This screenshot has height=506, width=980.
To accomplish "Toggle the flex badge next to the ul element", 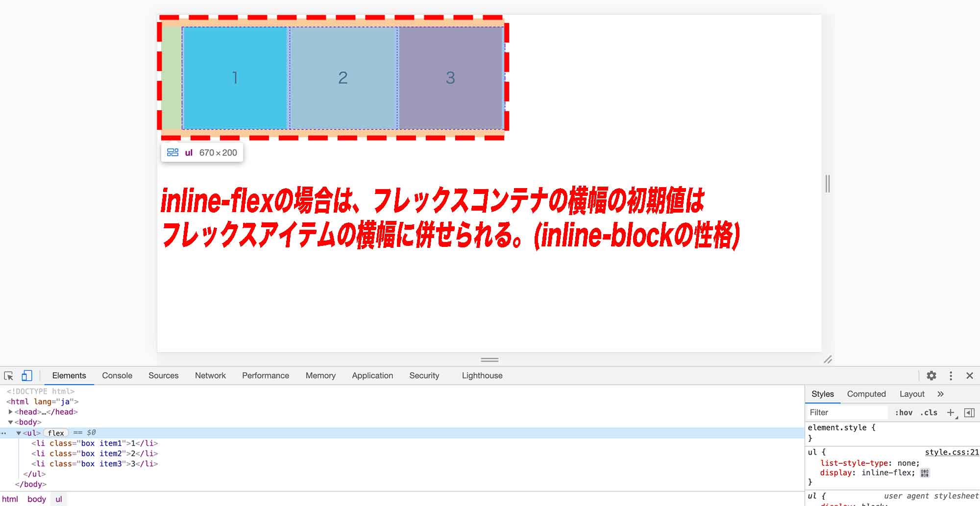I will 56,433.
